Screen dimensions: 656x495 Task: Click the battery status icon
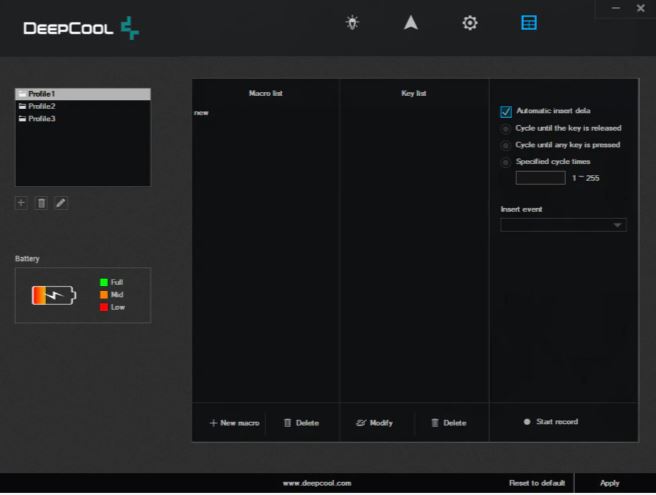53,295
